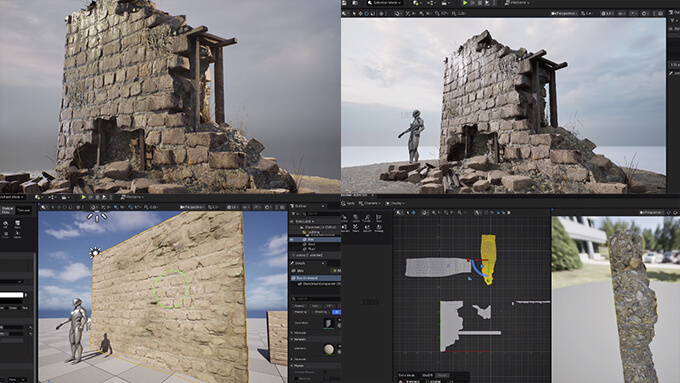Open Perspective dropdown in Mesh Paint viewport
The height and width of the screenshot is (383, 680).
192,207
